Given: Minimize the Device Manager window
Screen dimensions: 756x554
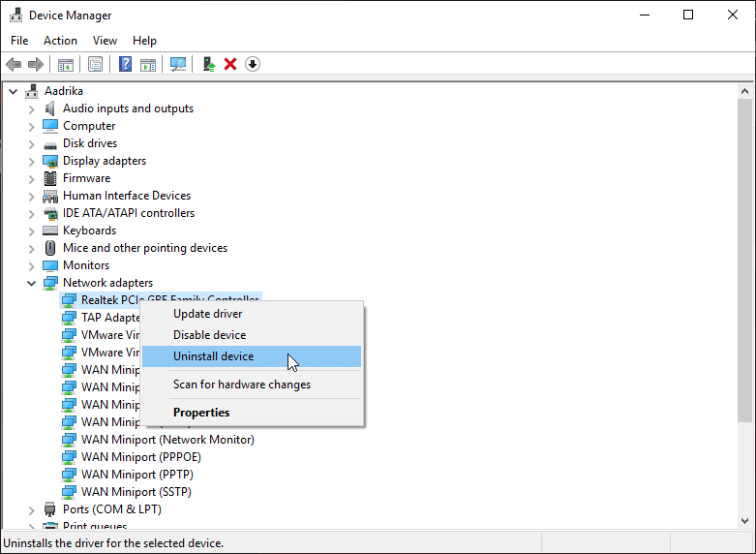Looking at the screenshot, I should click(x=644, y=15).
